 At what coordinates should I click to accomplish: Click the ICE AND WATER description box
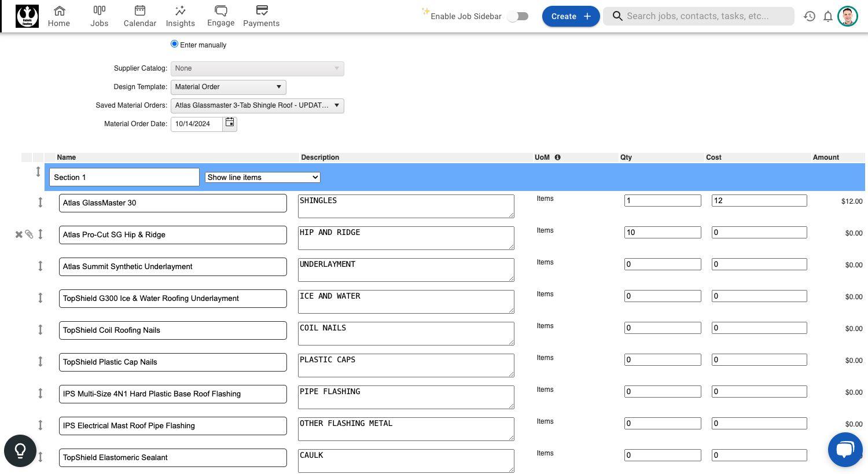click(x=406, y=302)
